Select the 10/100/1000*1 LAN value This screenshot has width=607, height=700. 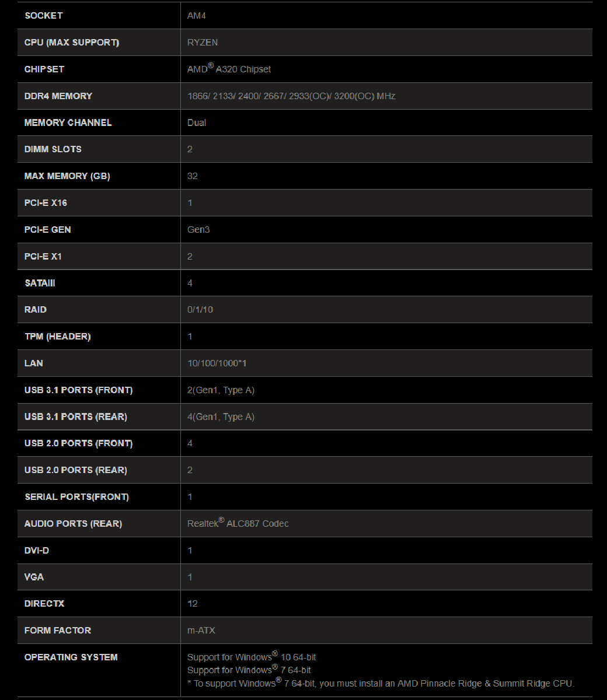[x=217, y=363]
